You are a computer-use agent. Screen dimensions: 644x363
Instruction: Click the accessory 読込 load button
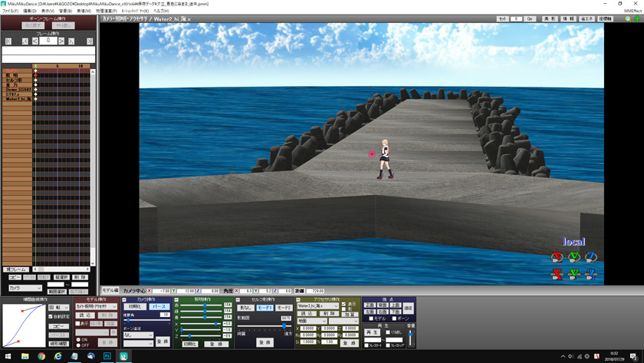(307, 314)
